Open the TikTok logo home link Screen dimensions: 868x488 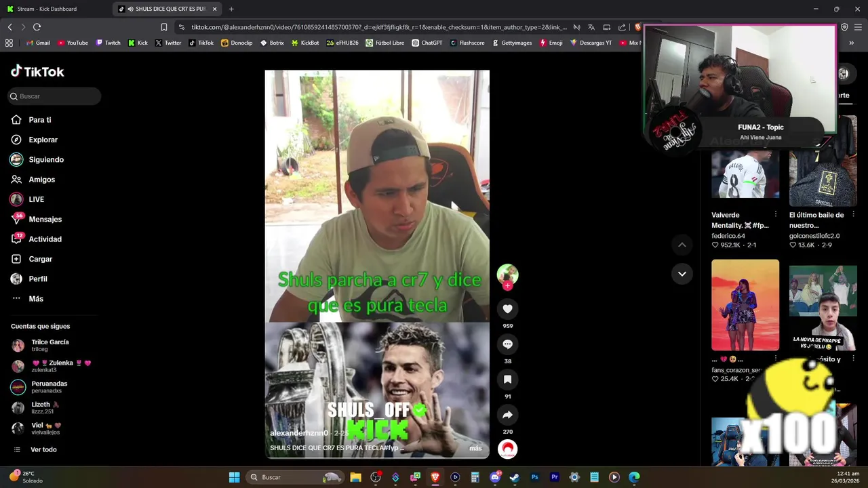[x=37, y=71]
